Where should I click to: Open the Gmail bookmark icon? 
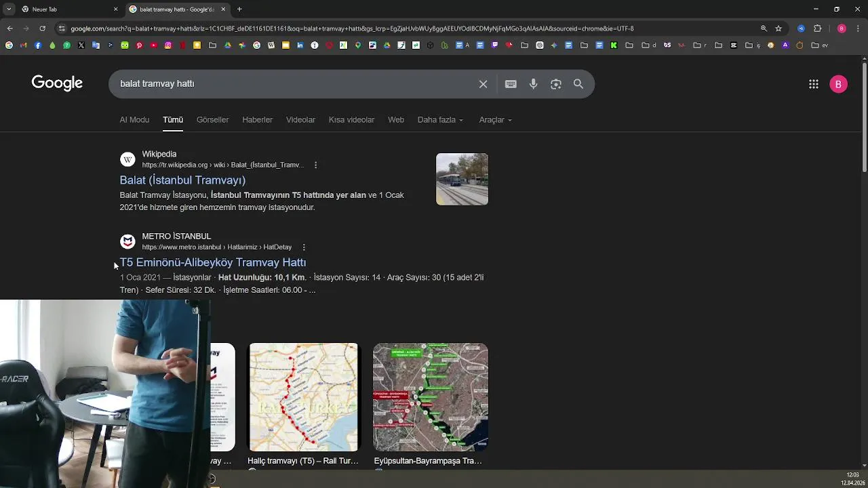23,45
